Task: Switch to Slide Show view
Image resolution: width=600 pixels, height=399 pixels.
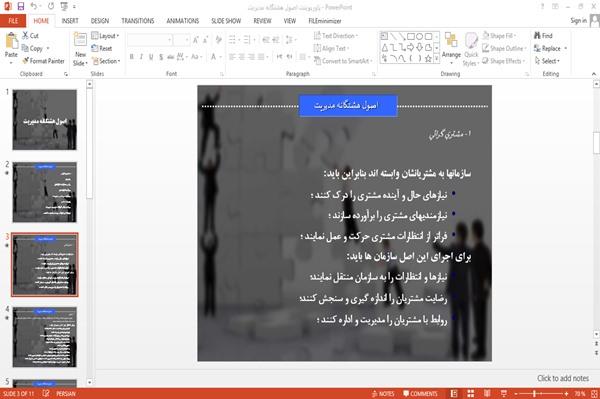Action: click(x=504, y=393)
